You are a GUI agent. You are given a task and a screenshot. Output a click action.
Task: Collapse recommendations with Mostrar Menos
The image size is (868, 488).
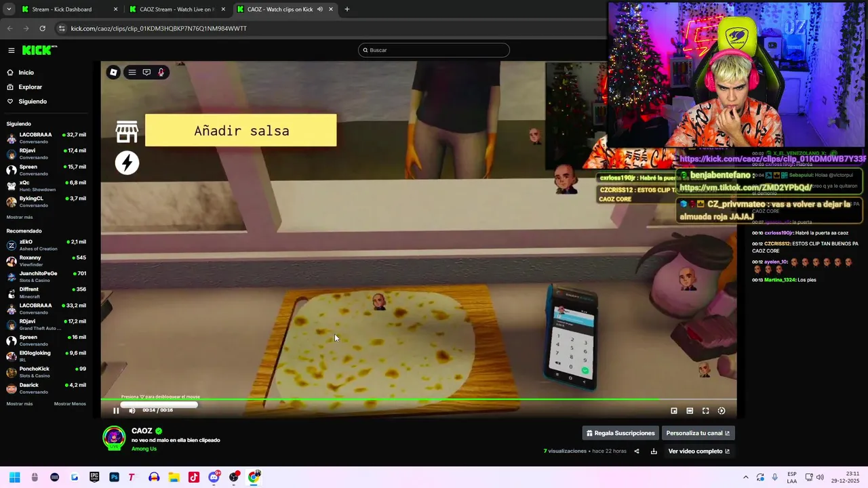[70, 403]
